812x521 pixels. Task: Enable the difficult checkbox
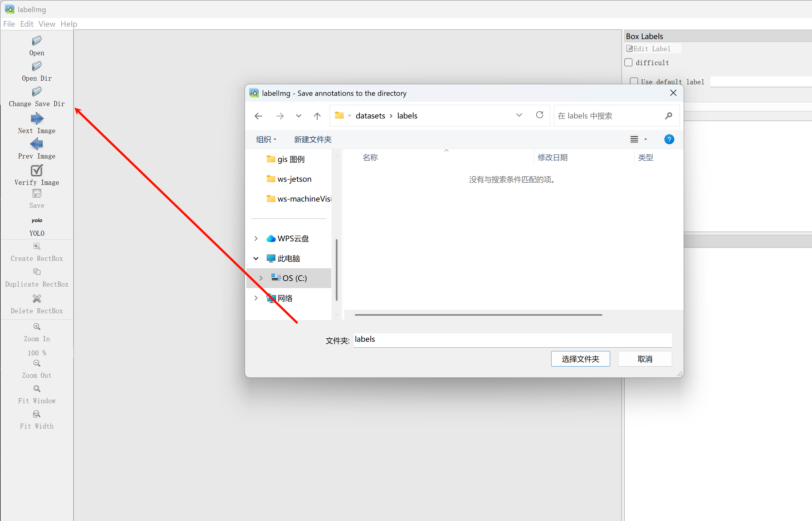coord(628,63)
